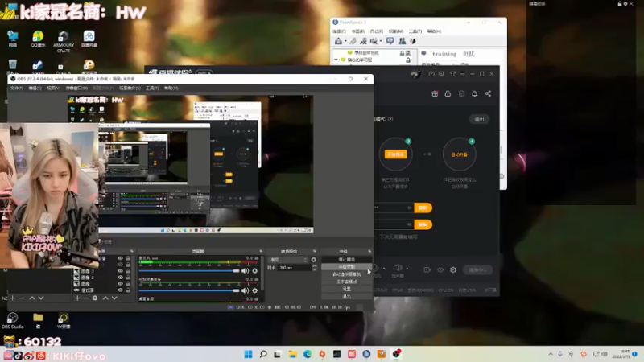Open TeamSpeak away-status dropdown arrow
The width and height of the screenshot is (644, 362).
pyautogui.click(x=381, y=41)
